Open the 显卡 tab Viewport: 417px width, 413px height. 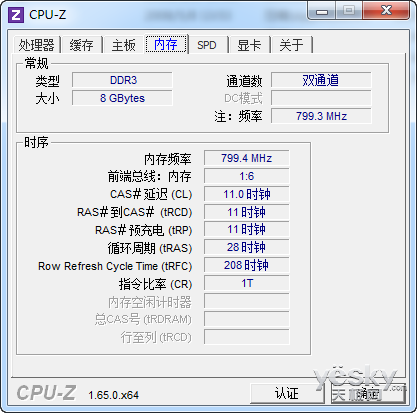[x=249, y=45]
